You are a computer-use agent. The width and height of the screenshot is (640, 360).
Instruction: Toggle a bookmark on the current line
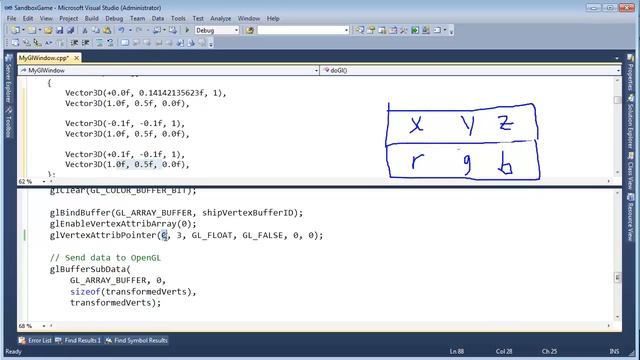125,42
